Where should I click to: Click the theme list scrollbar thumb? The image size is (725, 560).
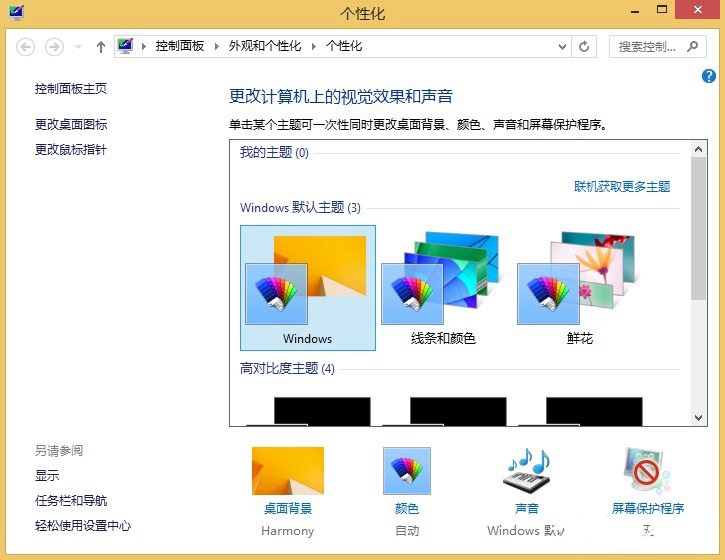tap(699, 228)
